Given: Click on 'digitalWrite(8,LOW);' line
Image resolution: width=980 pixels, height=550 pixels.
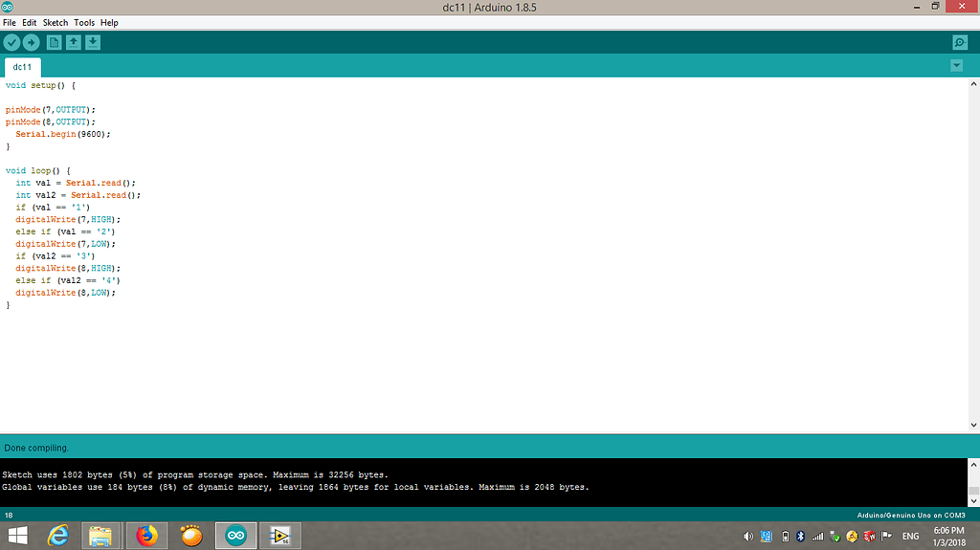Looking at the screenshot, I should point(66,293).
